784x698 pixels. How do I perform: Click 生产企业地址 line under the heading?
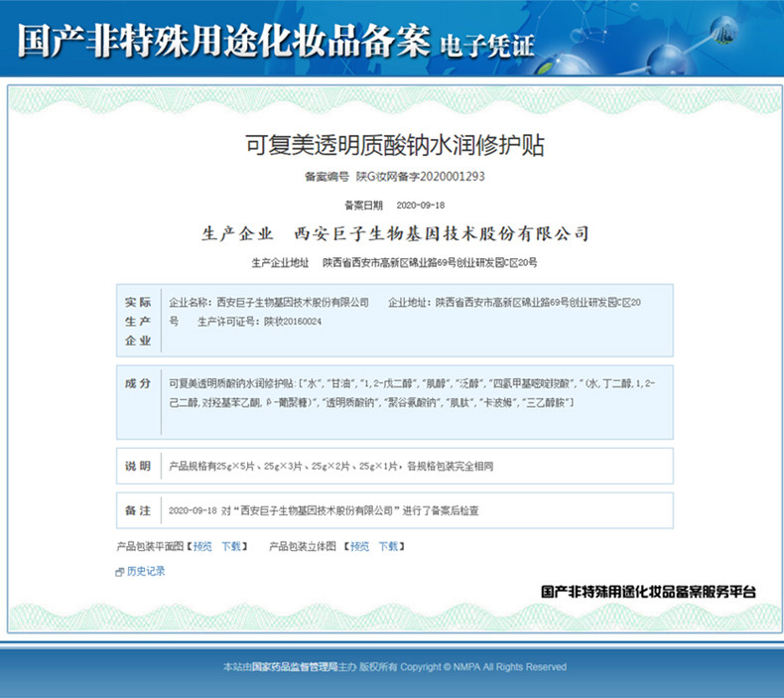click(394, 263)
